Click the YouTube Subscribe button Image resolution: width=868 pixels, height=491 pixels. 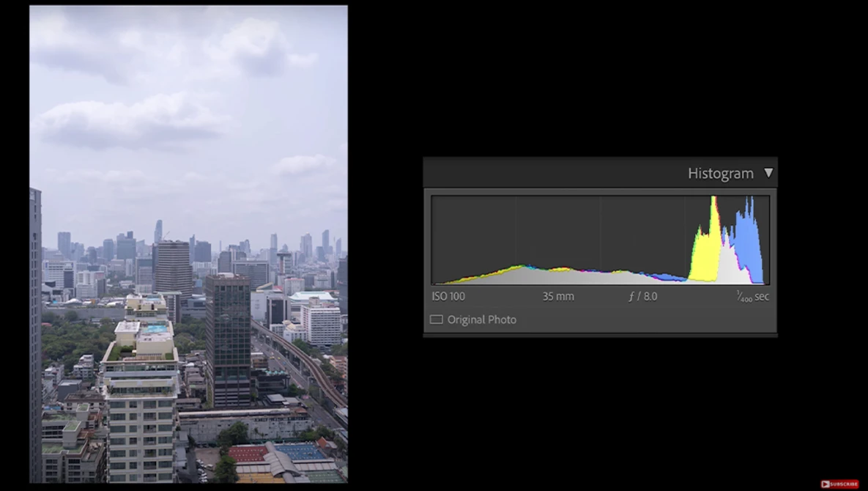tap(839, 484)
